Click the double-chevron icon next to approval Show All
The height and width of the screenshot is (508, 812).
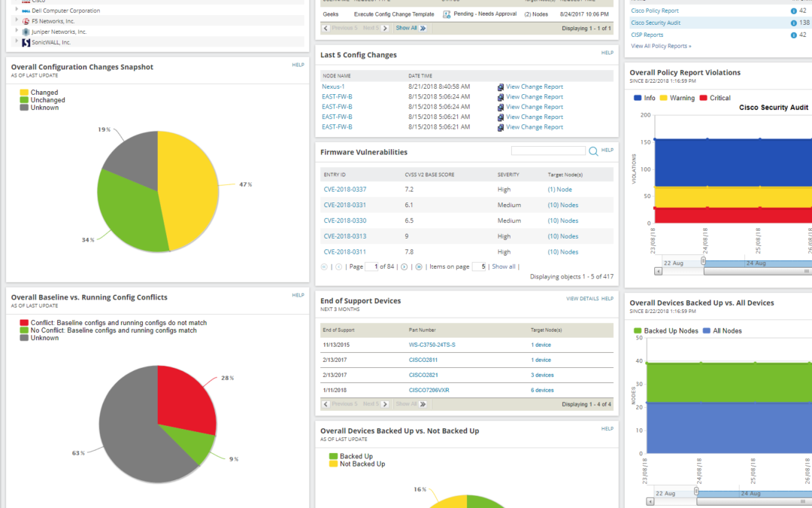[x=423, y=29]
